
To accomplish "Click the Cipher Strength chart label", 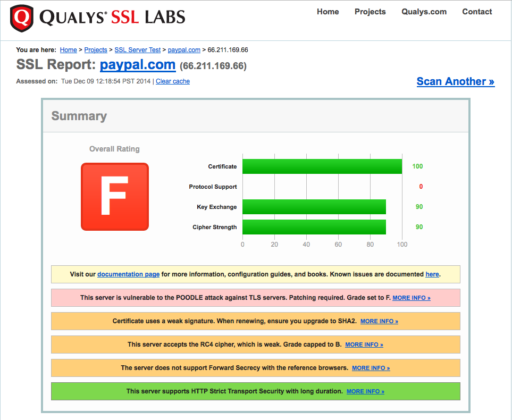I will (215, 228).
